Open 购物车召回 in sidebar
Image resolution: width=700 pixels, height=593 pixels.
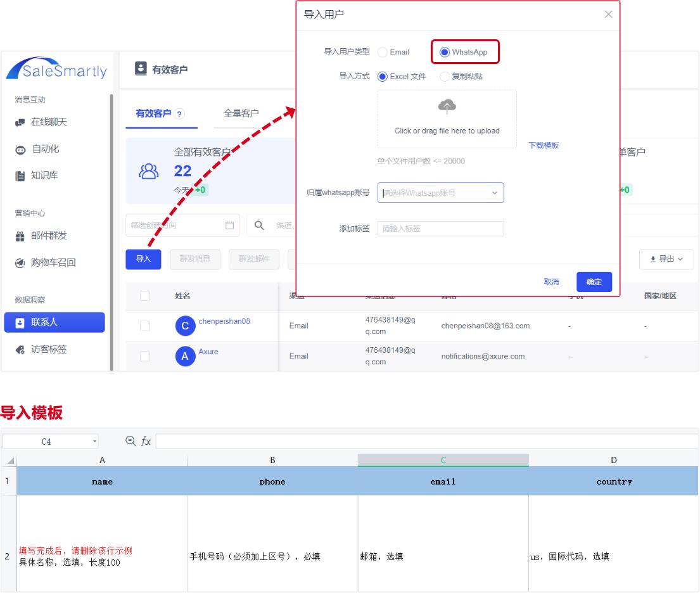[x=53, y=262]
